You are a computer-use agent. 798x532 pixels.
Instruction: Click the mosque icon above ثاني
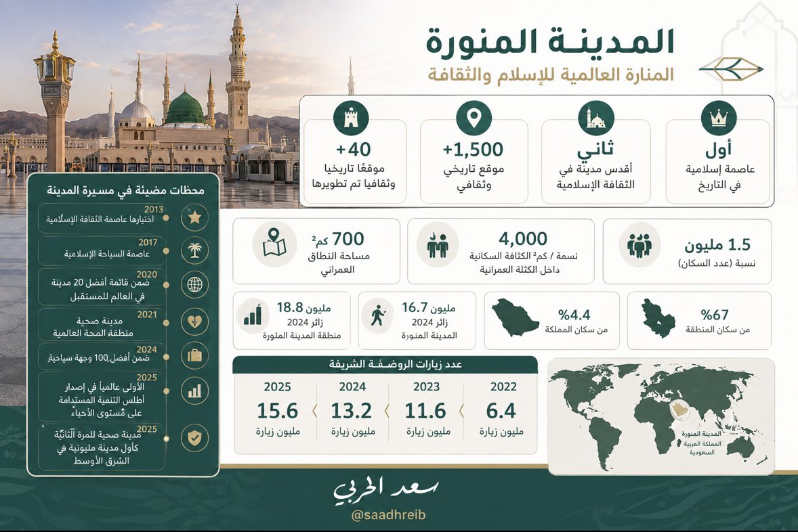596,118
